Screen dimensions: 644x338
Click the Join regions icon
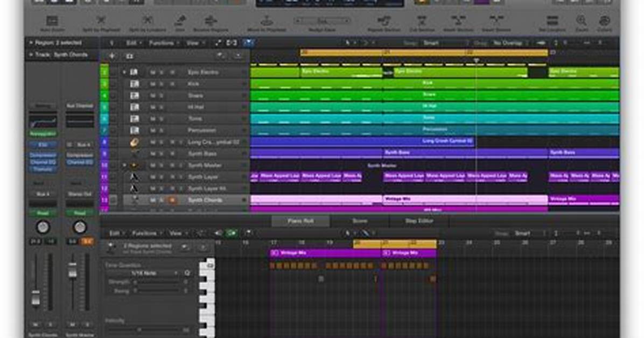180,20
